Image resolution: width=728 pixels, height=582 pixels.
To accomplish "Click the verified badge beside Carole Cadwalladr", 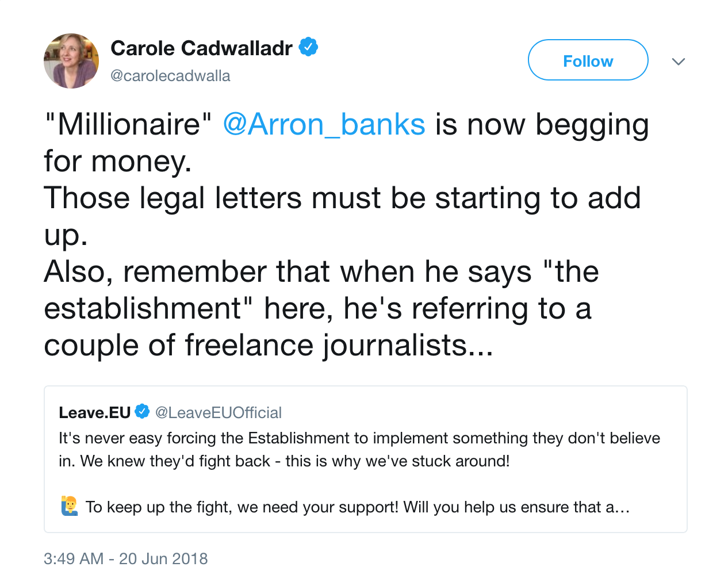I will point(309,47).
